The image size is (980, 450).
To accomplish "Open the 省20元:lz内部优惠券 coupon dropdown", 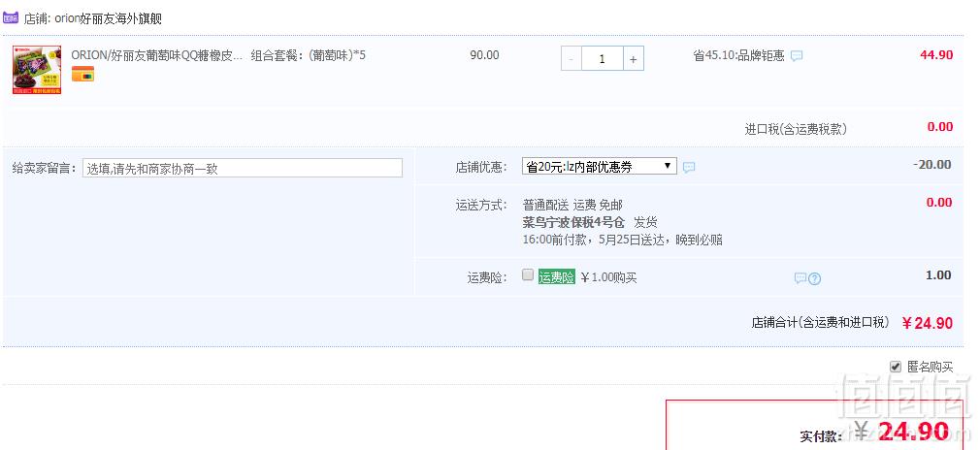I will (600, 166).
